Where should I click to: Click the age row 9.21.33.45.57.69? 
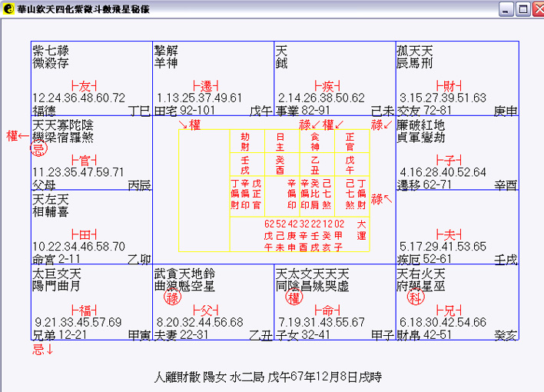pos(78,322)
